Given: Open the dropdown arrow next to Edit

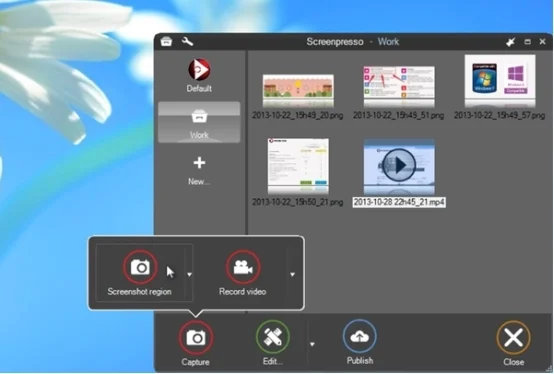Looking at the screenshot, I should [x=312, y=344].
